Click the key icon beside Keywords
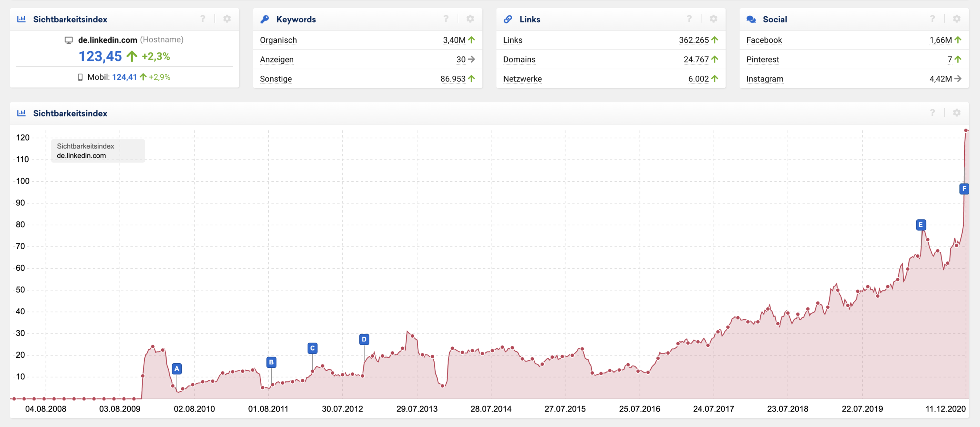The height and width of the screenshot is (427, 980). pos(265,19)
